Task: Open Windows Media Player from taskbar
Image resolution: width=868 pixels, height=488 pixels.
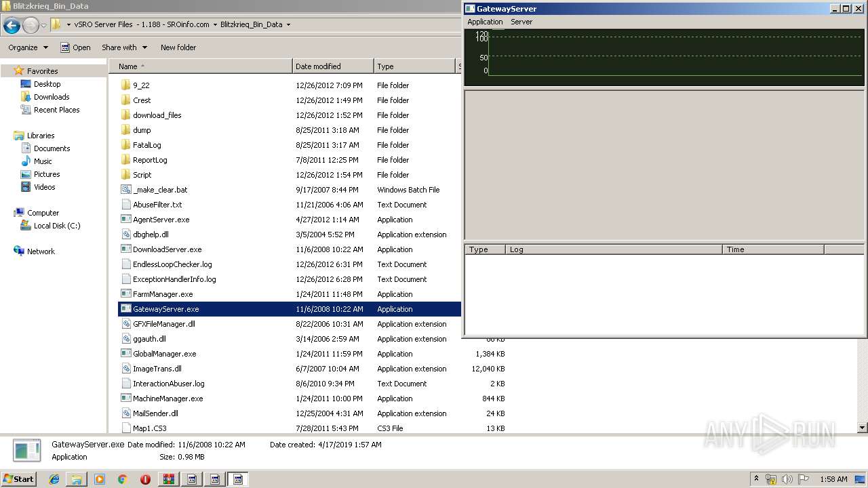Action: [100, 479]
